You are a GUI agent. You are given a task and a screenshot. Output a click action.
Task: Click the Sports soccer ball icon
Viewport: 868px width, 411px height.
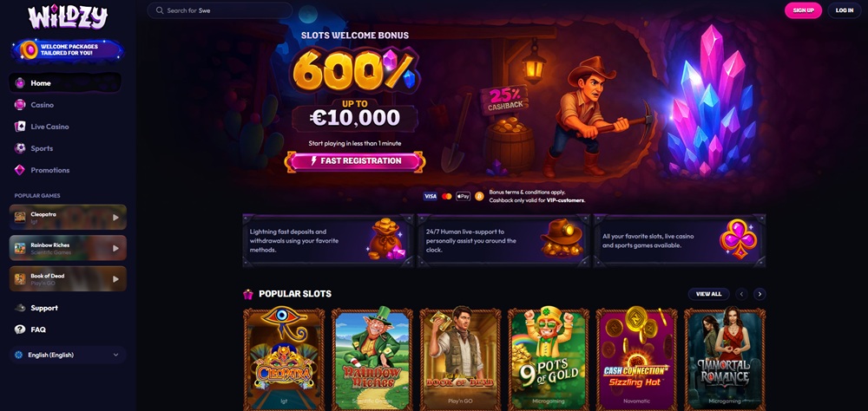20,148
